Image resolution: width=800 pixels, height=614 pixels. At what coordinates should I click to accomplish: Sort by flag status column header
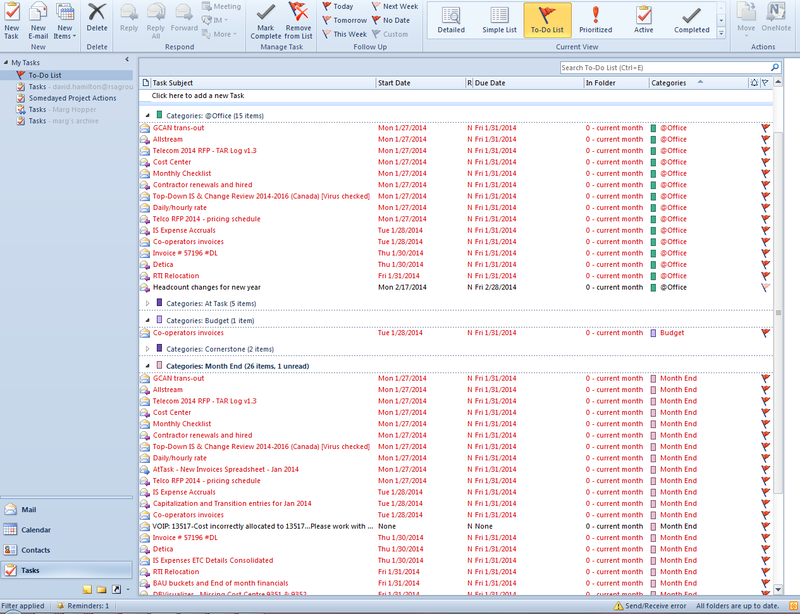pos(765,83)
